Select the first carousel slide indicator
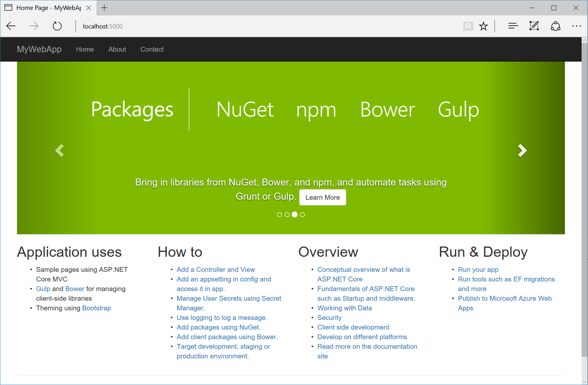Viewport: 588px width, 385px height. tap(279, 214)
